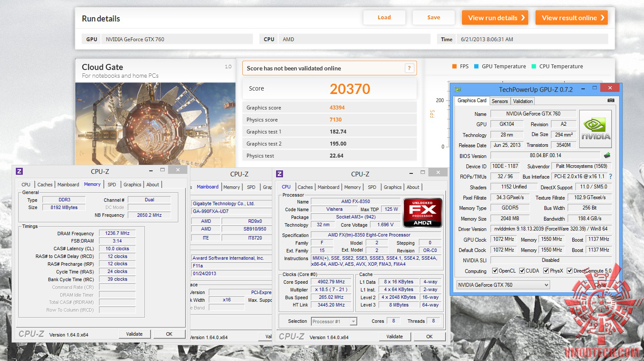Viewport: 644px width, 361px height.
Task: Click the question mark help icon beside score validation
Action: point(409,68)
